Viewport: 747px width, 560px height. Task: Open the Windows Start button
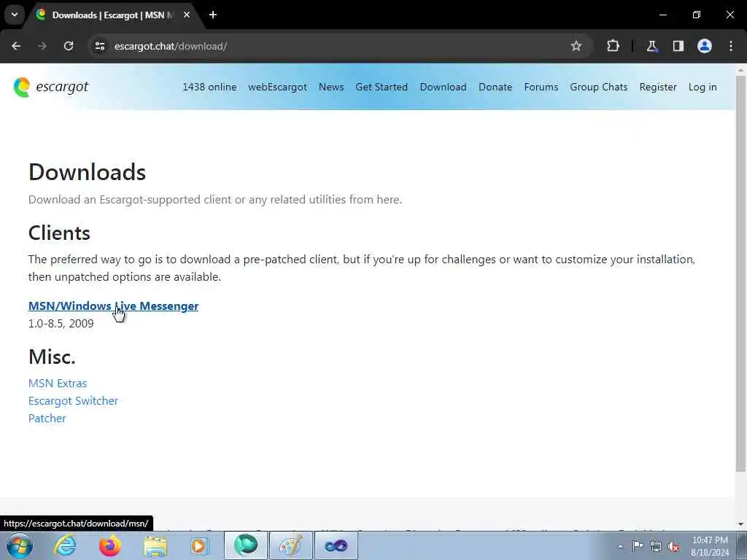point(20,545)
